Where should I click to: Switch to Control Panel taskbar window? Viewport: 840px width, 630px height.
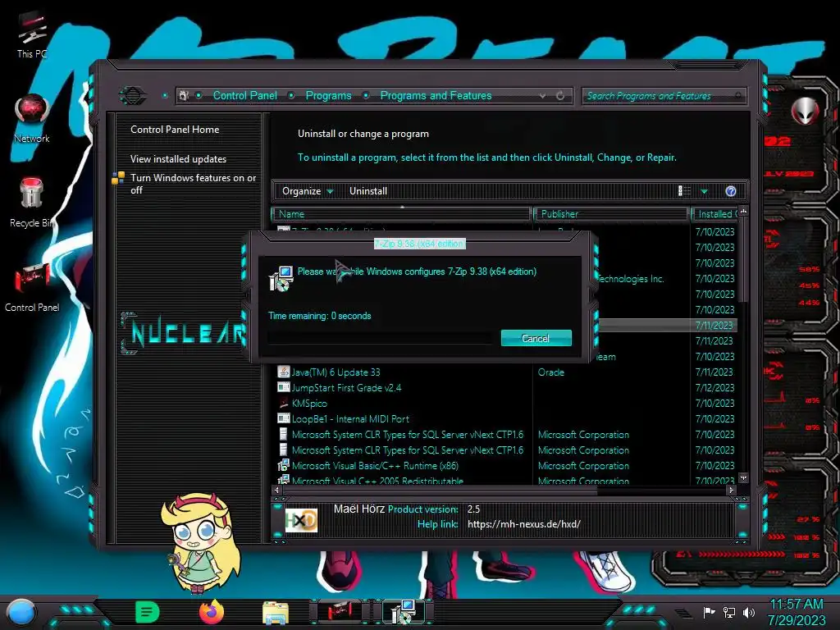(339, 612)
